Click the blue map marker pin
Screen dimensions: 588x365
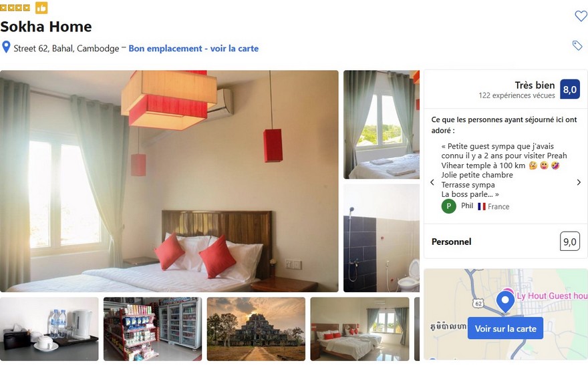point(506,302)
